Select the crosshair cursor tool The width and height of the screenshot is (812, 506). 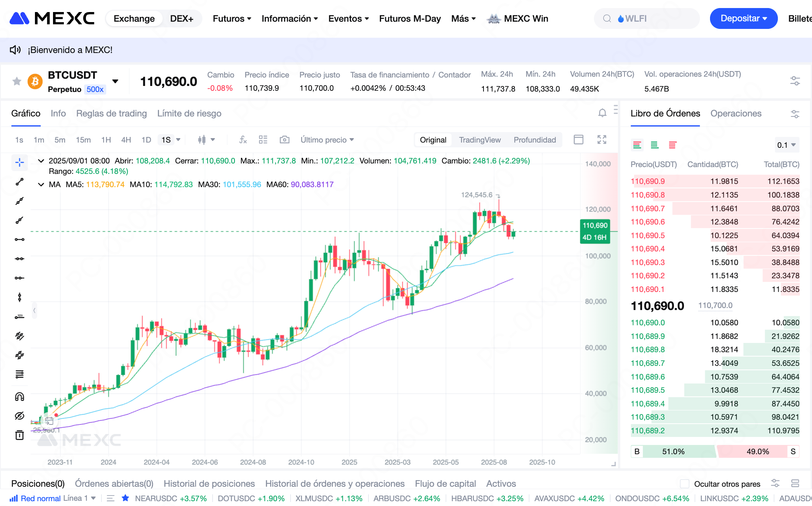click(19, 163)
